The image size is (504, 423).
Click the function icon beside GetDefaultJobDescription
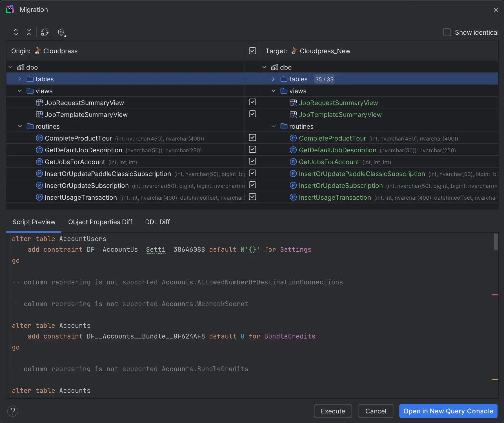click(39, 150)
